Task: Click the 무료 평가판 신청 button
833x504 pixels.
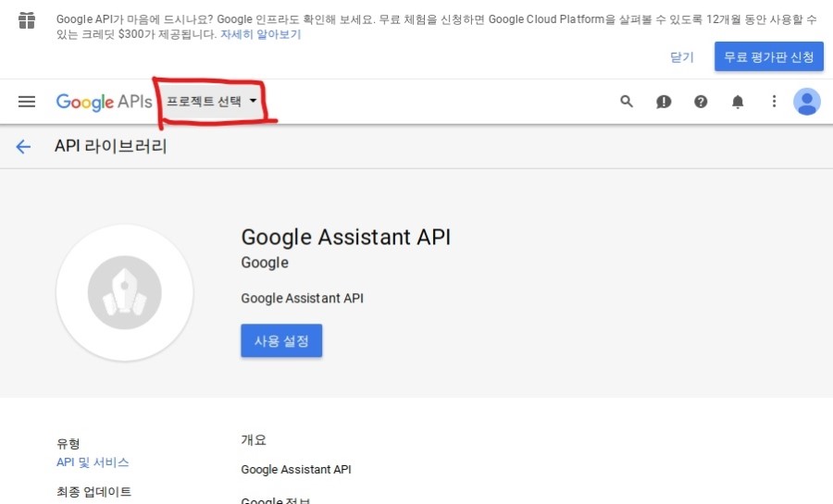Action: coord(769,56)
